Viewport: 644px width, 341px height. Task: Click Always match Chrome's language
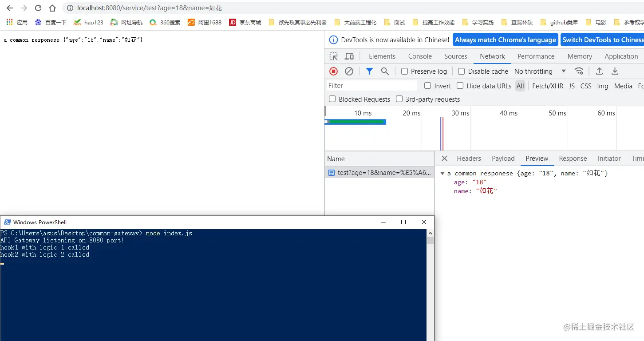[x=506, y=40]
